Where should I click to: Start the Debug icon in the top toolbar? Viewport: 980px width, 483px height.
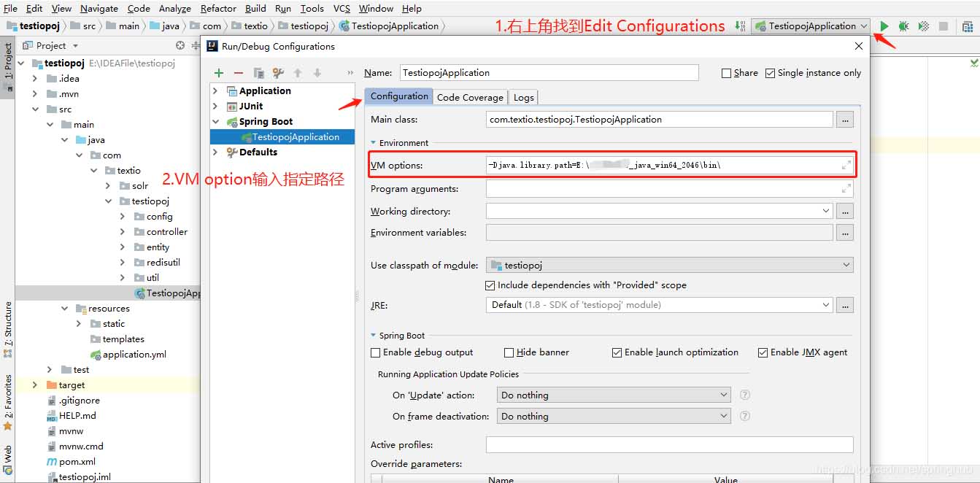(x=903, y=26)
